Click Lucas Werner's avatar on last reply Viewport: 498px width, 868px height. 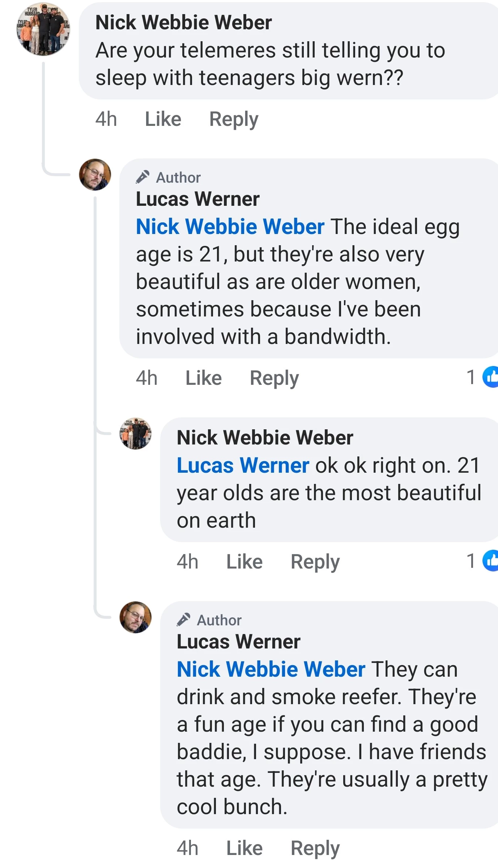136,617
